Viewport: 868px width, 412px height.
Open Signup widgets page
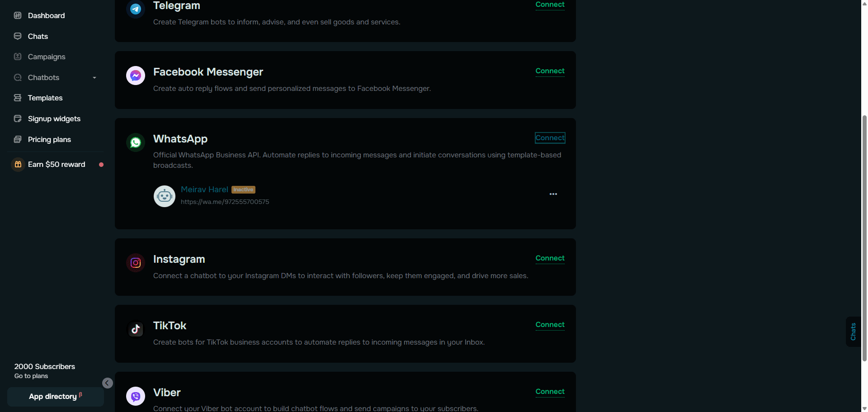(x=54, y=118)
